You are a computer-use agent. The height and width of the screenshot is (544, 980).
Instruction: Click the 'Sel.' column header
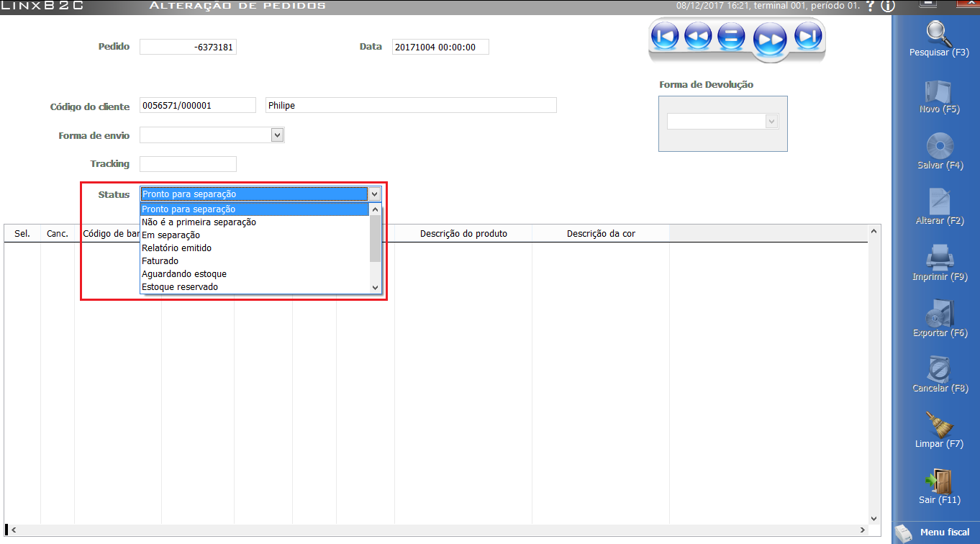click(x=22, y=234)
